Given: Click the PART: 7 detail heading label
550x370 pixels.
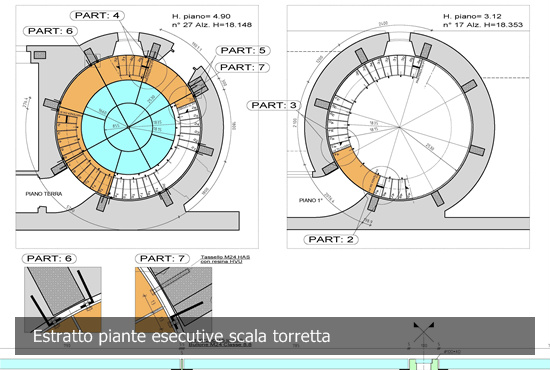Looking at the screenshot, I should click(x=162, y=258).
